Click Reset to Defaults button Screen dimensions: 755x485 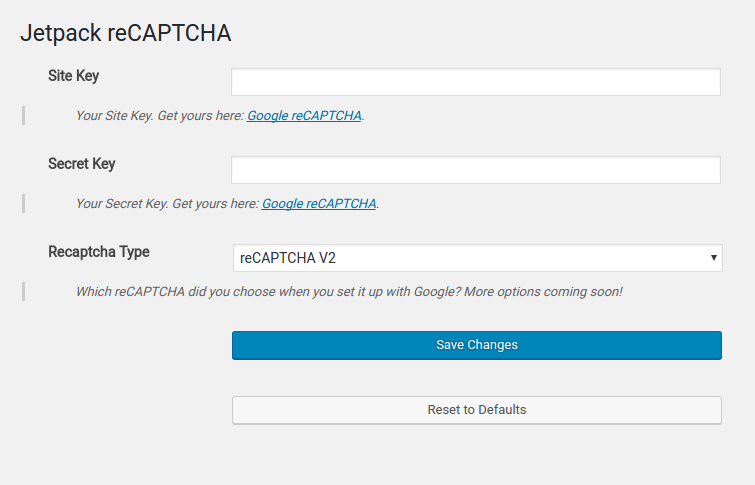[x=477, y=410]
